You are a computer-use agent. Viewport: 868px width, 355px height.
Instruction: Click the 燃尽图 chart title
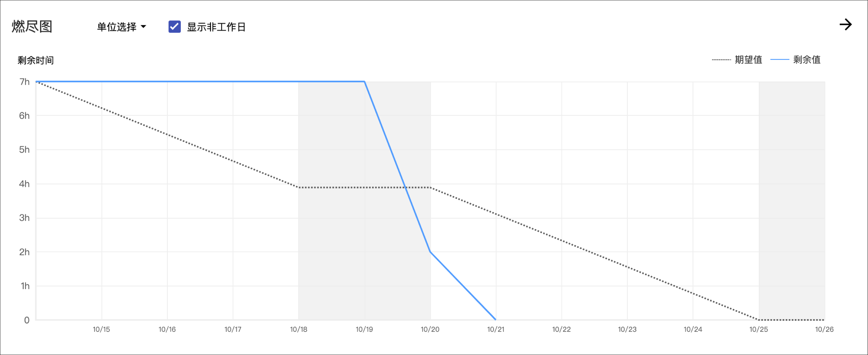(x=32, y=26)
